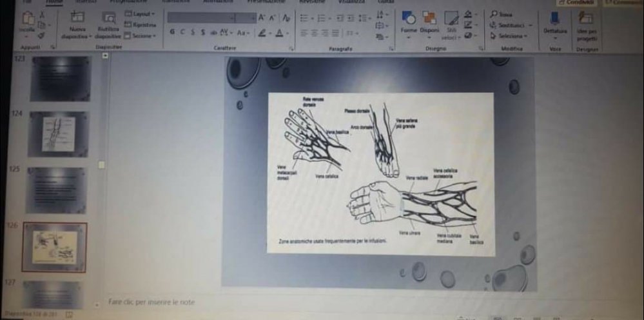Decrease font size with smaller A icon

[x=272, y=17]
